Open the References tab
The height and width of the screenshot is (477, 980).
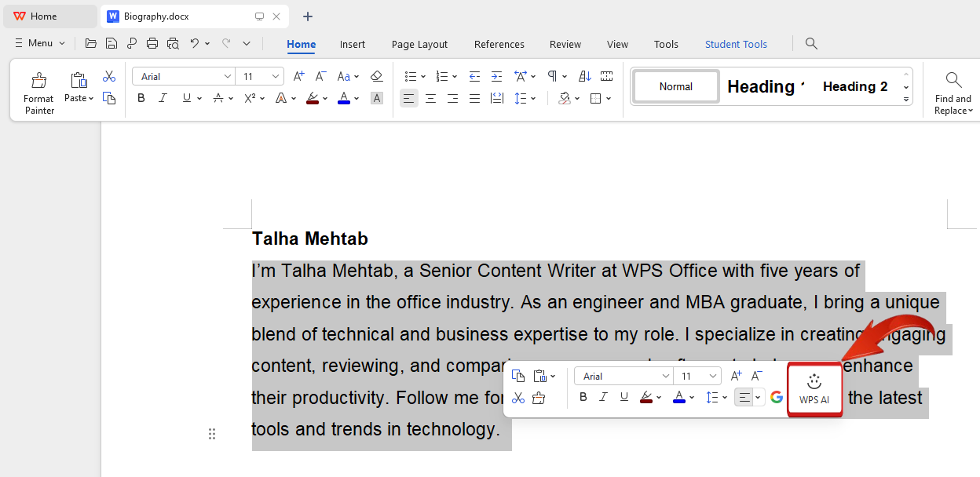[x=499, y=44]
